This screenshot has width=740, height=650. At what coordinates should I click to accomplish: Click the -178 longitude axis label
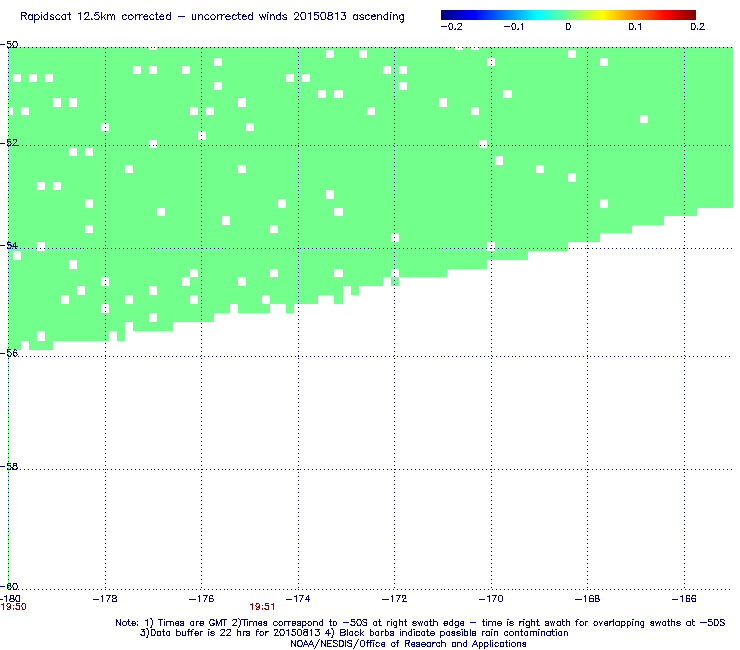click(x=105, y=599)
